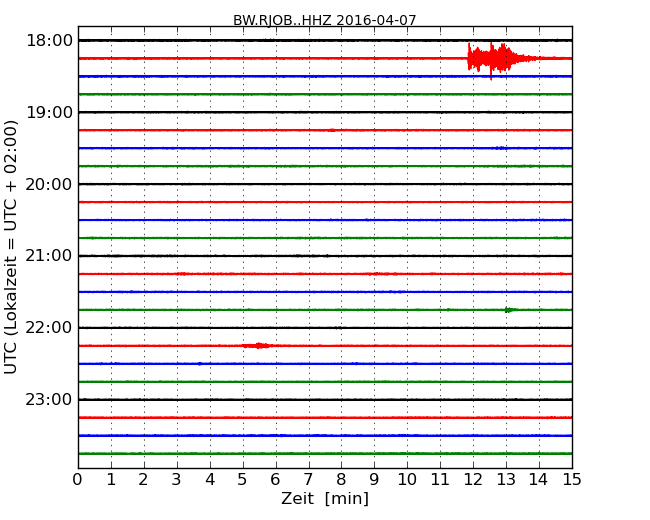Click x-axis tick label 12

pos(473,480)
